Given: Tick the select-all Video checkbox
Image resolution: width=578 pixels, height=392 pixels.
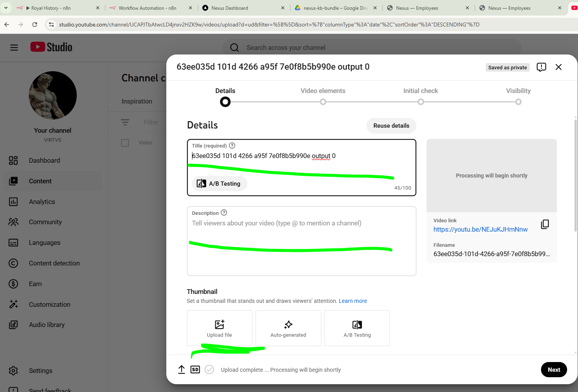Looking at the screenshot, I should point(125,143).
